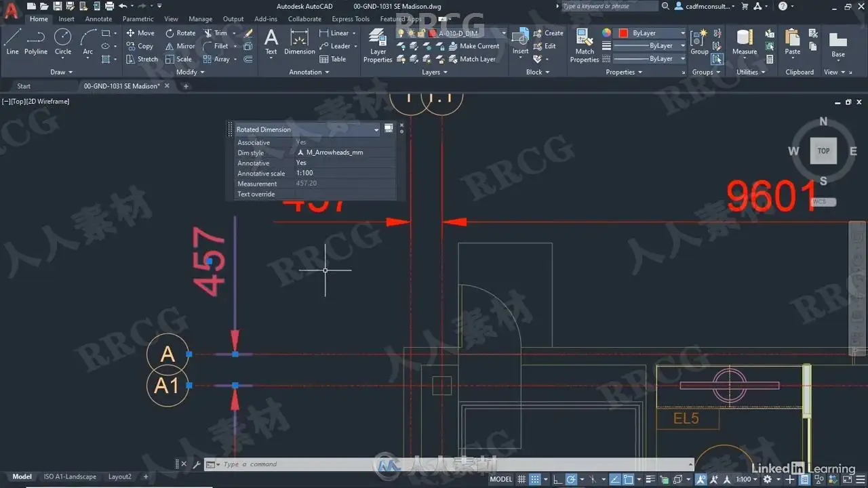
Task: Open the lineweight ByLayer dropdown
Action: [x=650, y=46]
